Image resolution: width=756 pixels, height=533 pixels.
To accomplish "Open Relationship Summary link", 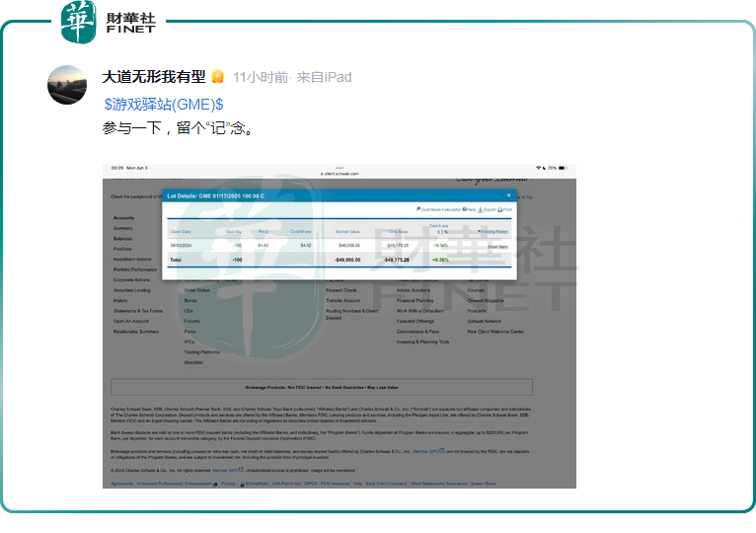I will (x=136, y=332).
